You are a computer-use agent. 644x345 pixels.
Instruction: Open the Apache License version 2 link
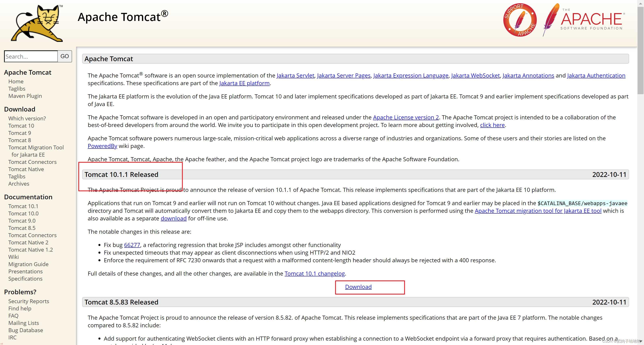(406, 118)
